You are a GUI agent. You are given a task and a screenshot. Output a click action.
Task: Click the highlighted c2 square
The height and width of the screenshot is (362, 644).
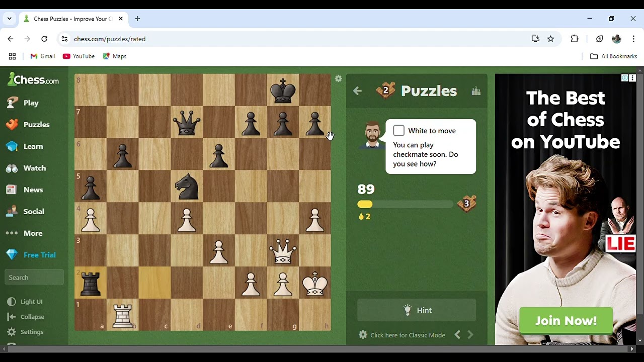(154, 283)
